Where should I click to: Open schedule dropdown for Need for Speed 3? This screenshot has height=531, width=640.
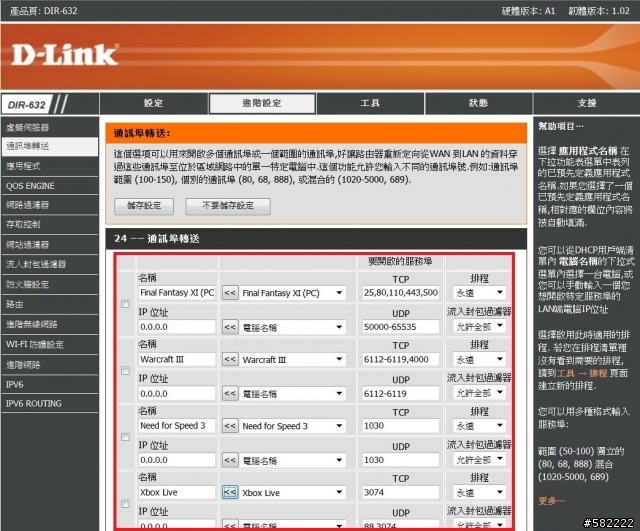479,426
